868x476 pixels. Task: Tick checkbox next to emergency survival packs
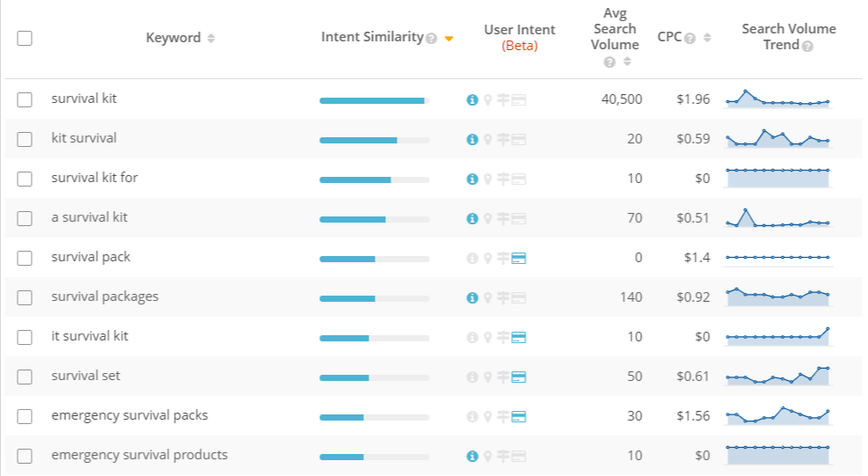(25, 417)
